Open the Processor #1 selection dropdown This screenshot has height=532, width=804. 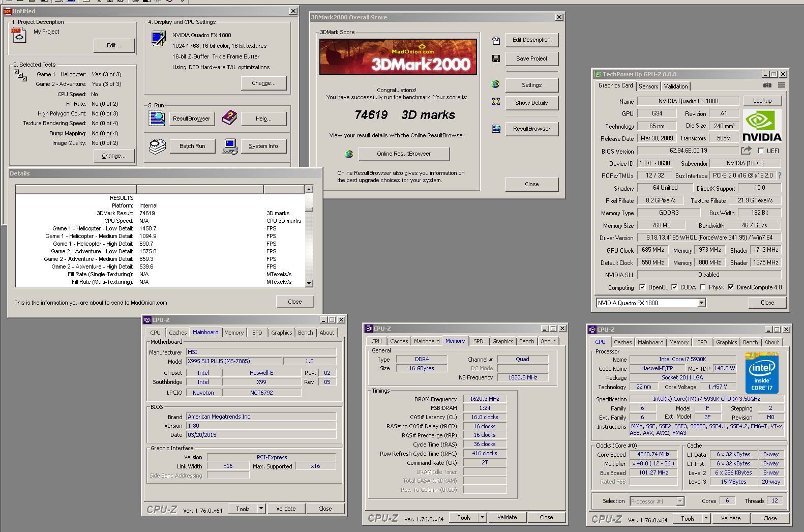click(680, 501)
